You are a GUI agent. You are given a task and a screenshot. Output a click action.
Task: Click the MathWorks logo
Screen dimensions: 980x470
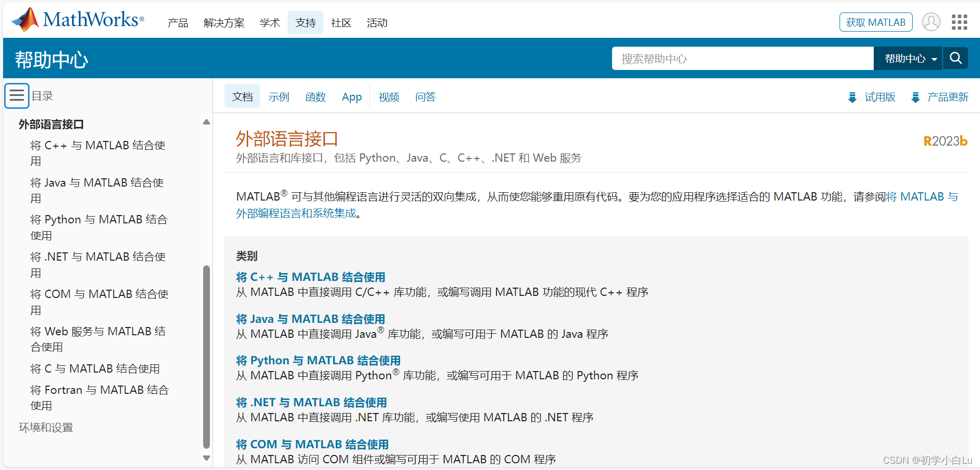pos(78,20)
